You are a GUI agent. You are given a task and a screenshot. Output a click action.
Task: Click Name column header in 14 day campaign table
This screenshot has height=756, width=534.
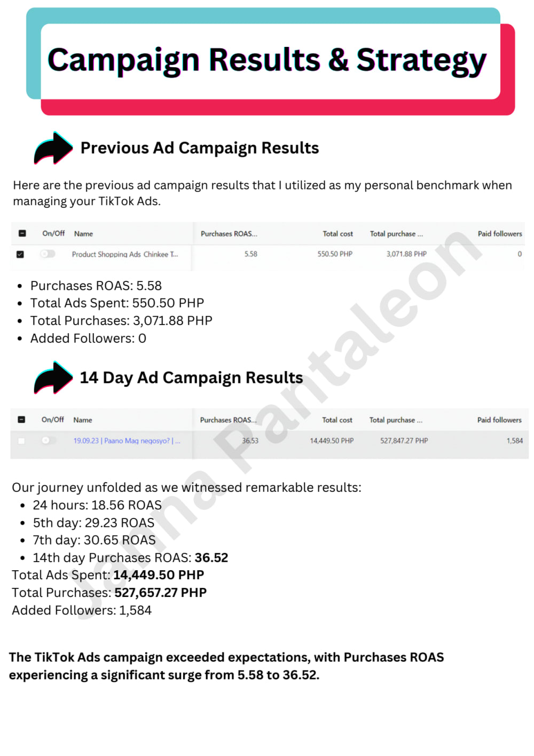pos(83,420)
